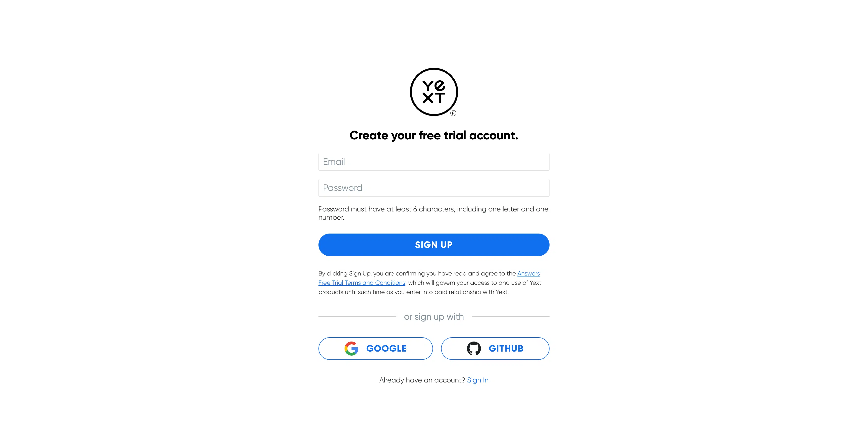Click the Yext circular logo
Viewport: 868px width, 447px height.
(x=434, y=92)
